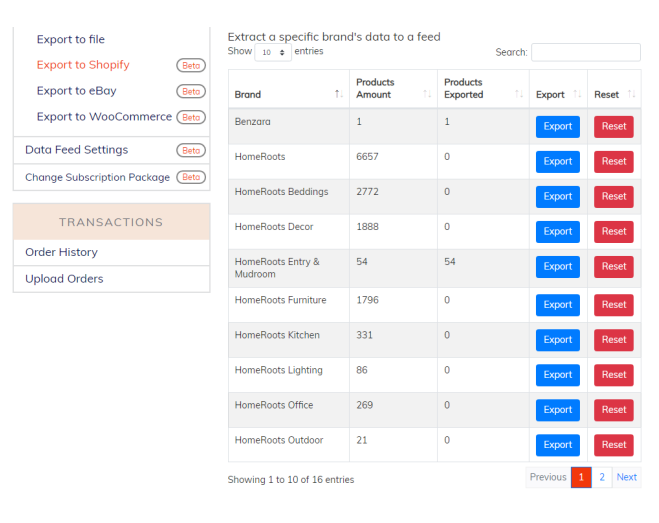Reset the HomeRoots Decor brand

point(614,232)
